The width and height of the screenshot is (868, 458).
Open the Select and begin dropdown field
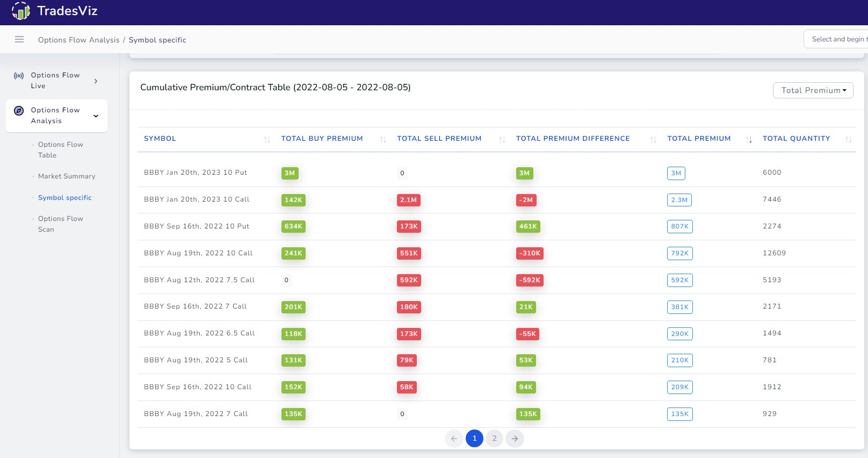pyautogui.click(x=836, y=39)
